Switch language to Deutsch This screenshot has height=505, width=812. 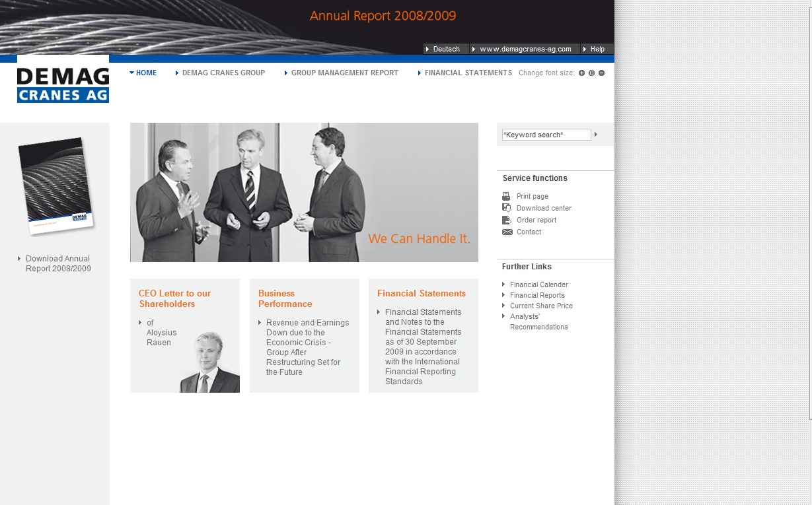pyautogui.click(x=446, y=49)
